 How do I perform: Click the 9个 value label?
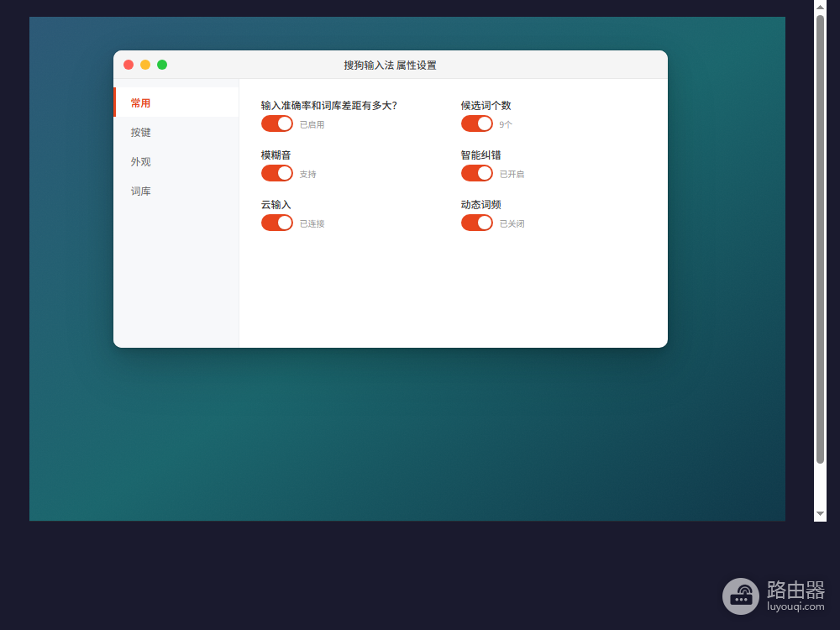pyautogui.click(x=506, y=125)
